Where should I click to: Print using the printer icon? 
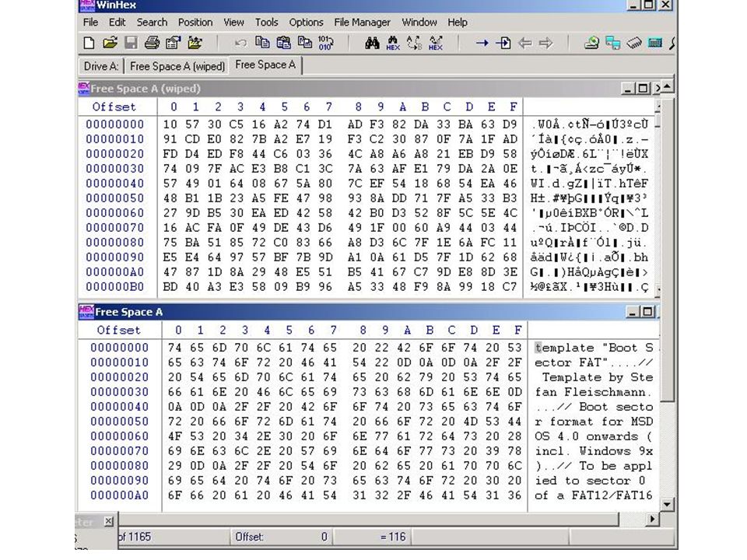(x=152, y=43)
